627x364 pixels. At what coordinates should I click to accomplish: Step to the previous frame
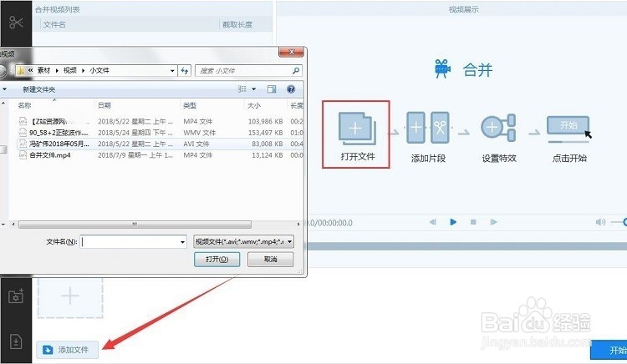click(x=433, y=222)
